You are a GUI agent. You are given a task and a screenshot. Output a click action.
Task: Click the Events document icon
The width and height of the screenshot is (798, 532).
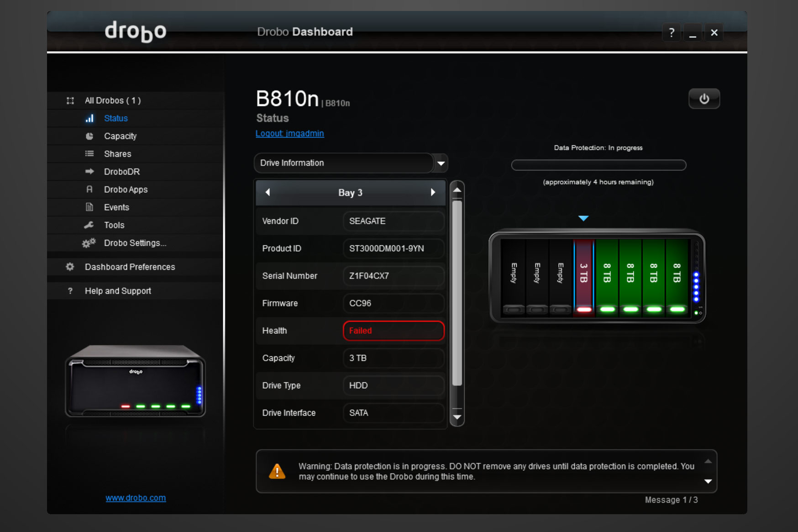[x=89, y=207]
